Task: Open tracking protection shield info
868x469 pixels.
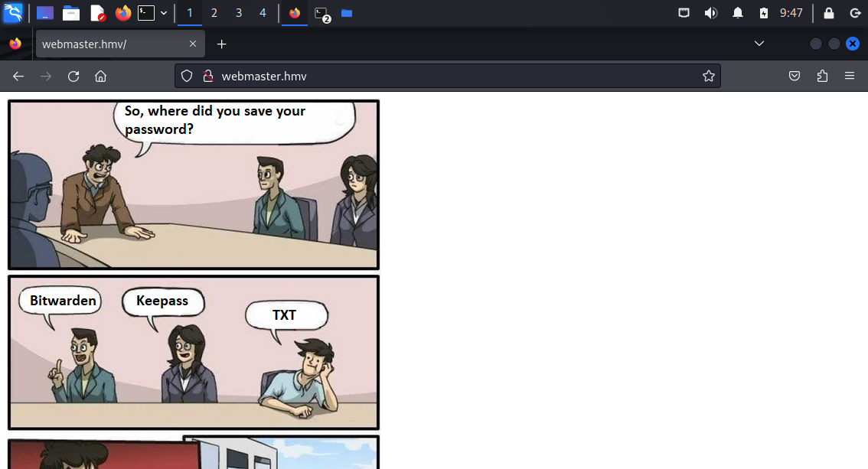Action: [x=187, y=77]
